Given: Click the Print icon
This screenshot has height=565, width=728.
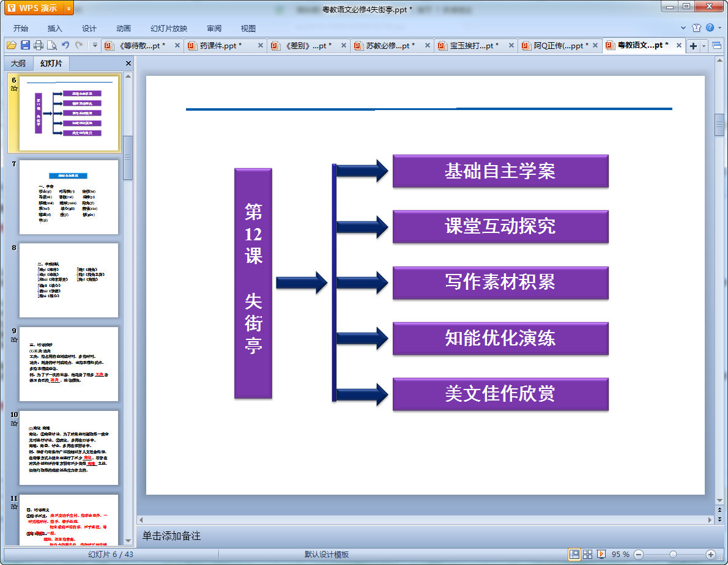Looking at the screenshot, I should 39,45.
